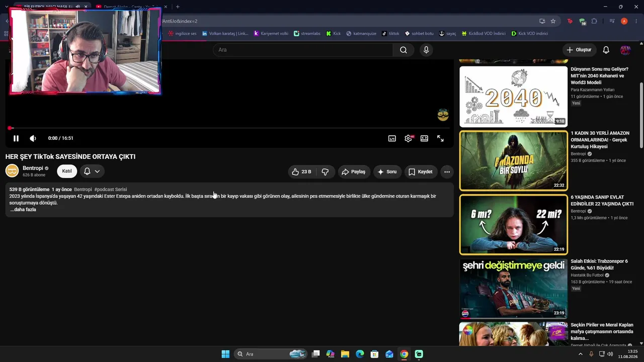Toggle subtitles on the video player
Viewport: 644px width, 362px height.
coord(392,138)
